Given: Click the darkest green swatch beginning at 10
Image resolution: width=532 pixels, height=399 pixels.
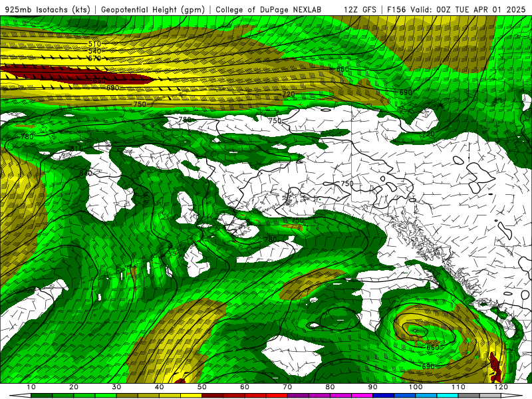Looking at the screenshot, I should pos(41,396).
